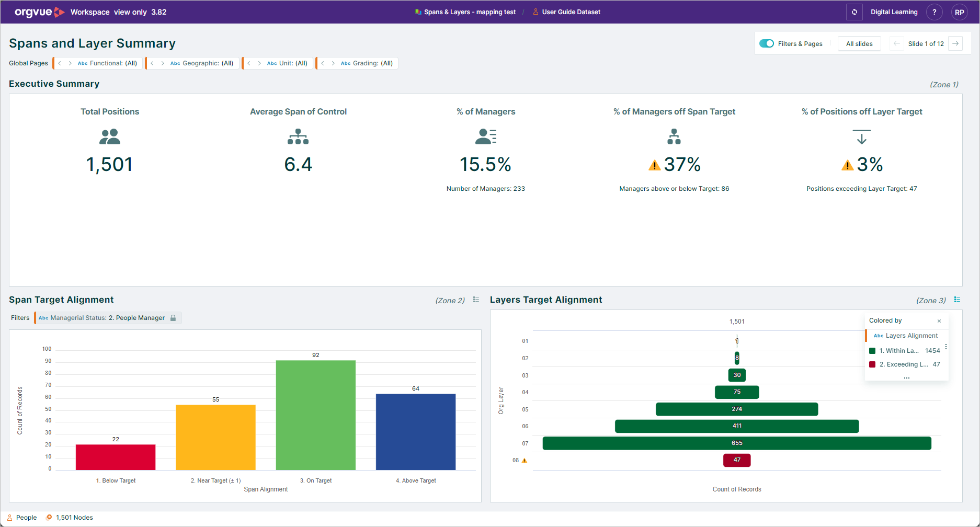Toggle the Filters & Pages switch
The height and width of the screenshot is (527, 980).
click(x=767, y=43)
